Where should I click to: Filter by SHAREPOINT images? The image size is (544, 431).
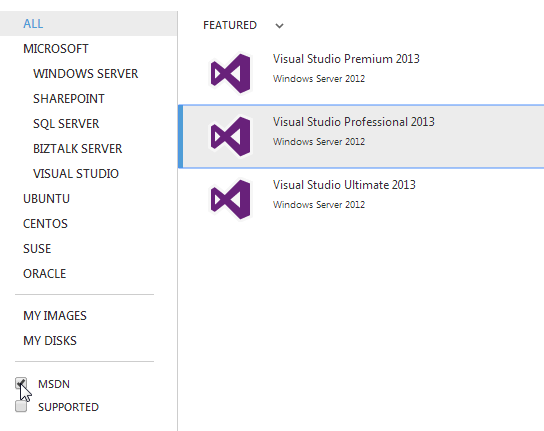[69, 99]
